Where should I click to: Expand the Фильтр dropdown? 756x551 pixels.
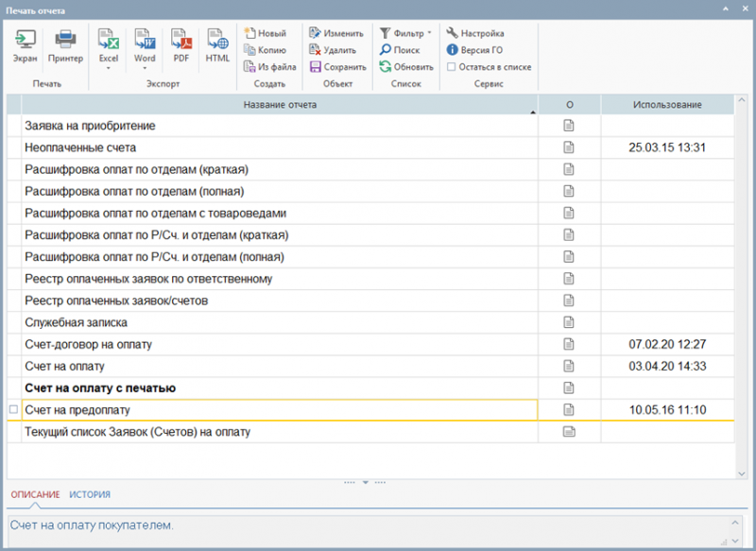click(429, 33)
